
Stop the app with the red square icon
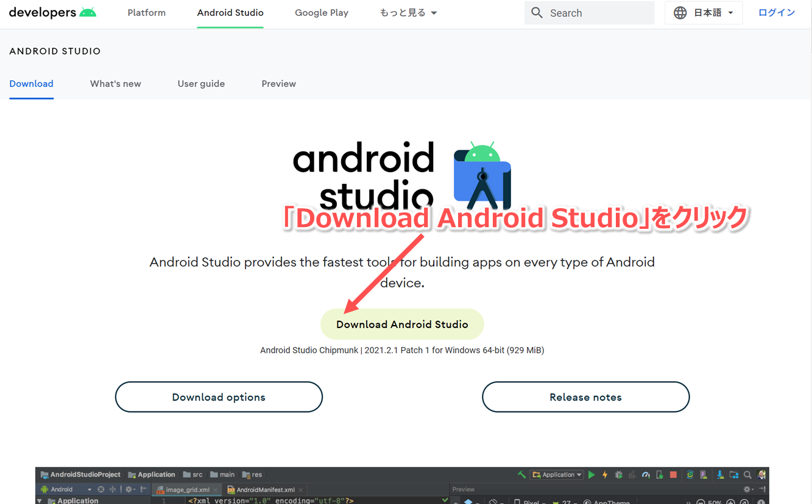click(674, 474)
